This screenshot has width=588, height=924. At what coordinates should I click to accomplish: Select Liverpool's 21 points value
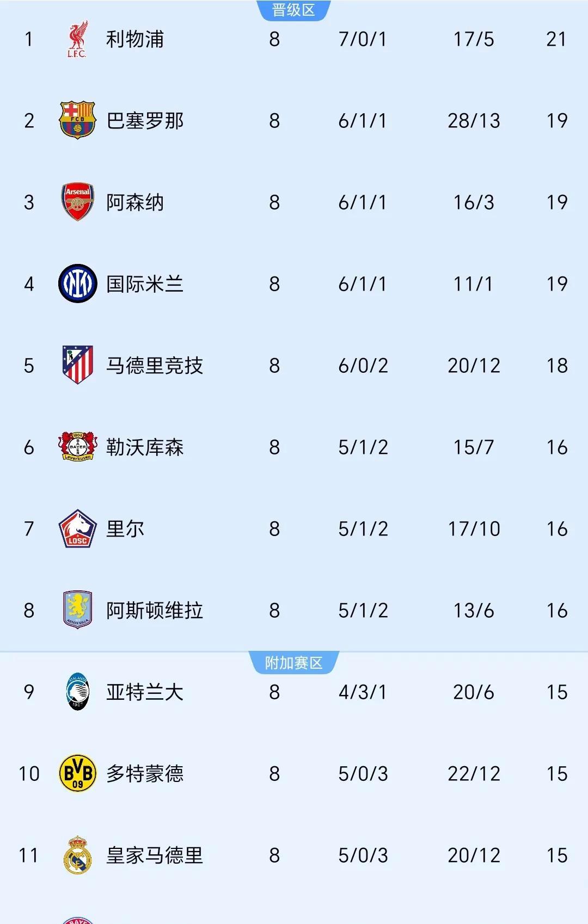point(556,39)
